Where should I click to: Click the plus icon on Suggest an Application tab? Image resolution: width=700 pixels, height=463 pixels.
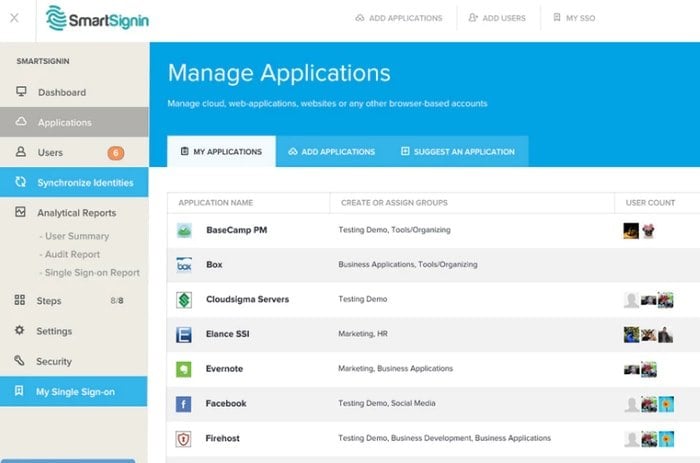(405, 151)
